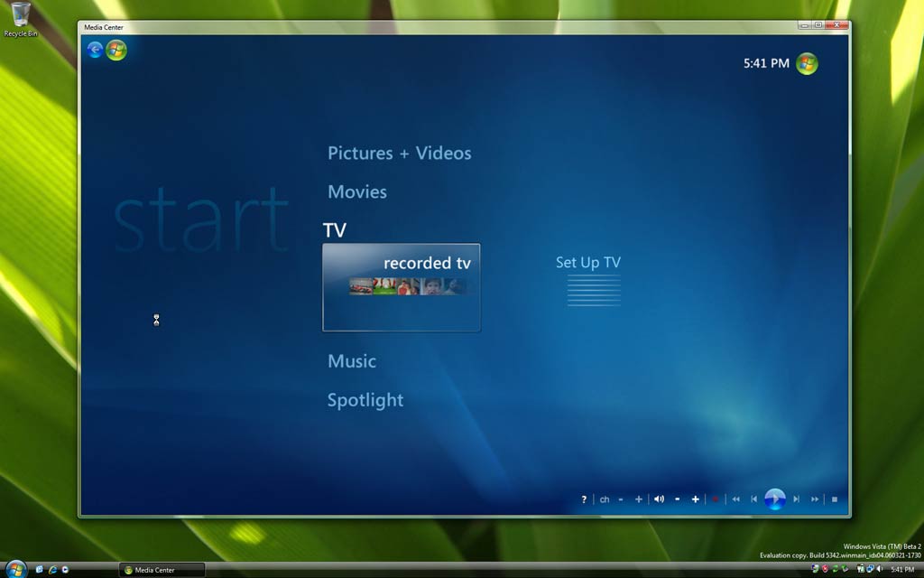Raise volume with the plus button
Viewport: 924px width, 578px height.
(696, 499)
